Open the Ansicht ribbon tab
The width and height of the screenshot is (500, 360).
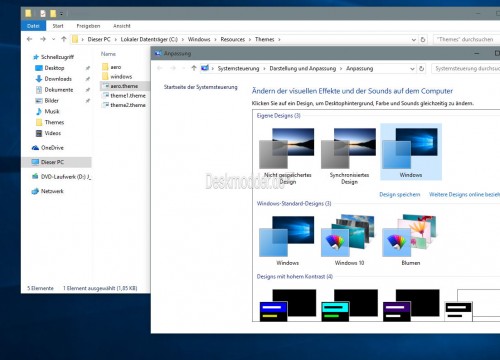tap(122, 26)
